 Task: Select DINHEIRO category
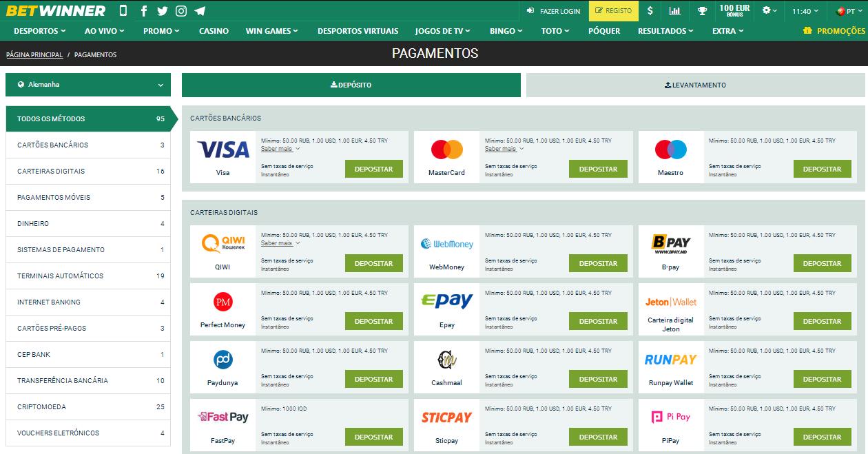(x=88, y=223)
